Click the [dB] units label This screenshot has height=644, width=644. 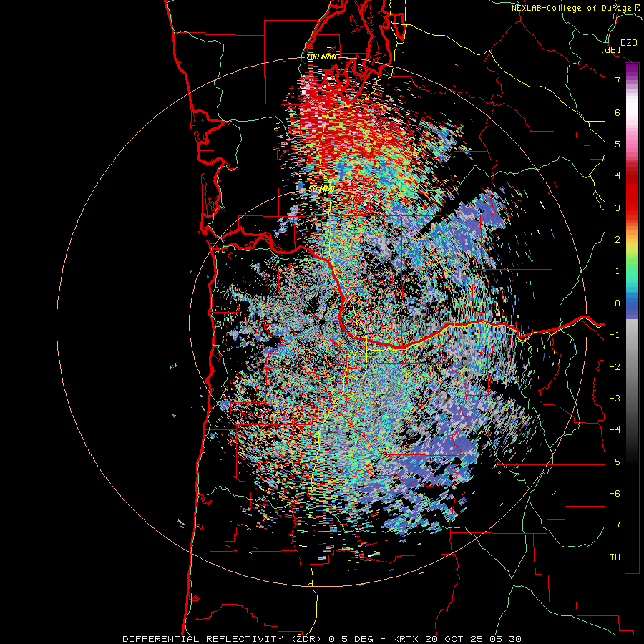click(611, 49)
